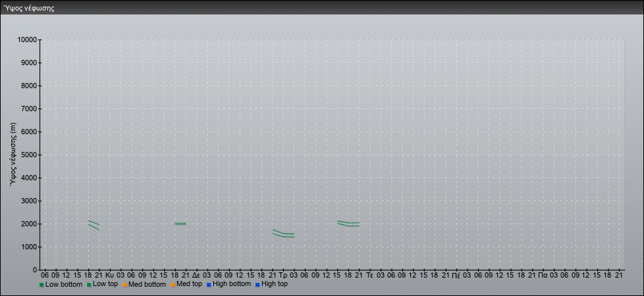Select the 'Κυ' day marker on x-axis
The image size is (644, 296).
[110, 275]
